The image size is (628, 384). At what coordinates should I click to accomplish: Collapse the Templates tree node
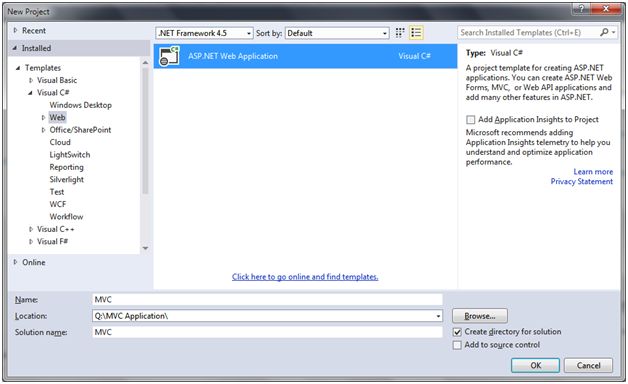point(18,68)
